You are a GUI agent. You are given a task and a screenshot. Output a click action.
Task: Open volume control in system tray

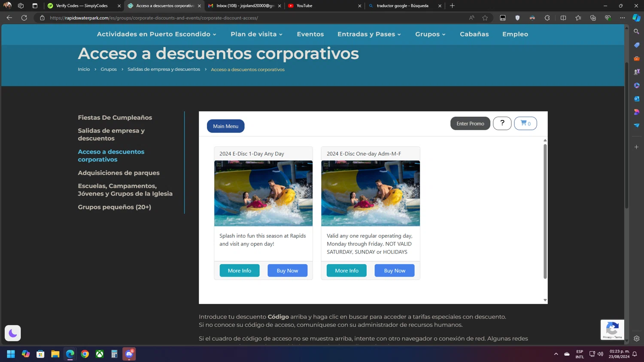[x=600, y=354]
